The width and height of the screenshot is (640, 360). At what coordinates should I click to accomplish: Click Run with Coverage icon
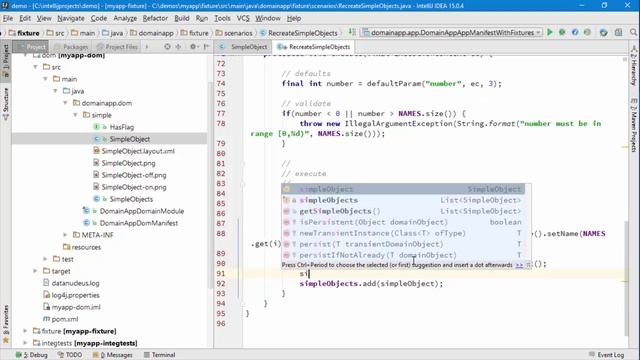[575, 32]
